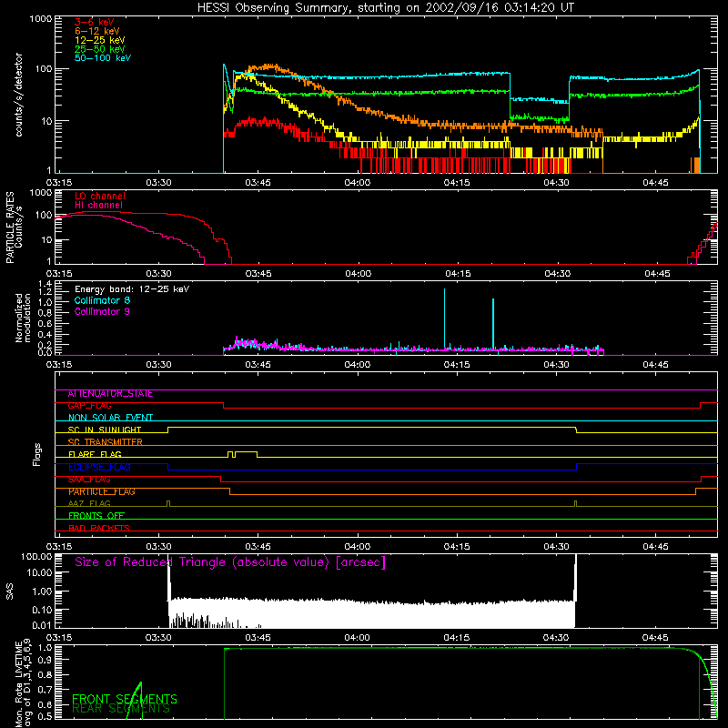
Task: Click the A47_FLAG label
Action: (x=89, y=503)
